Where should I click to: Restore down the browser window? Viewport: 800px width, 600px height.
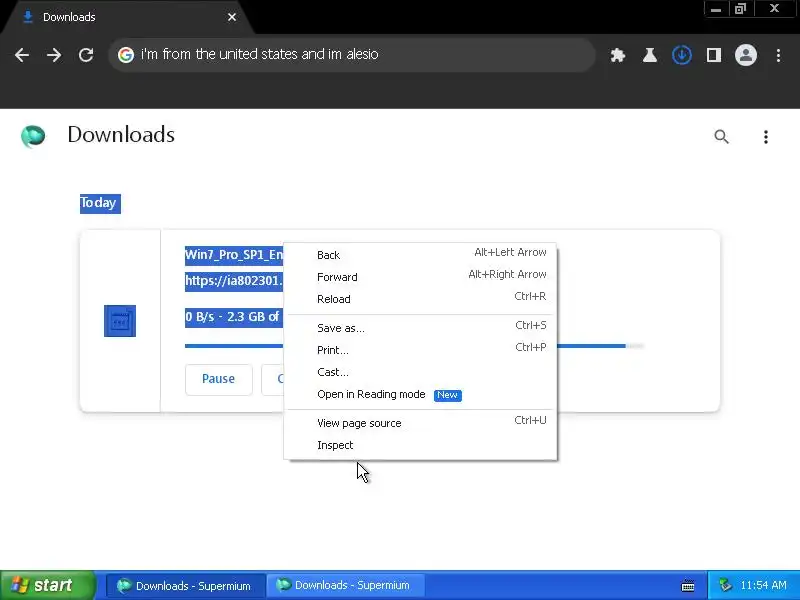(x=740, y=9)
